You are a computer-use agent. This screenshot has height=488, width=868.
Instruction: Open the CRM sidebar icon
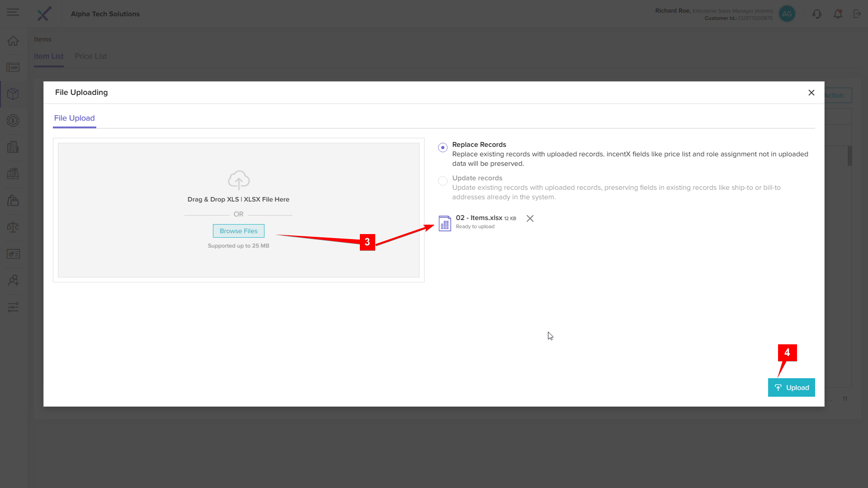(x=13, y=67)
